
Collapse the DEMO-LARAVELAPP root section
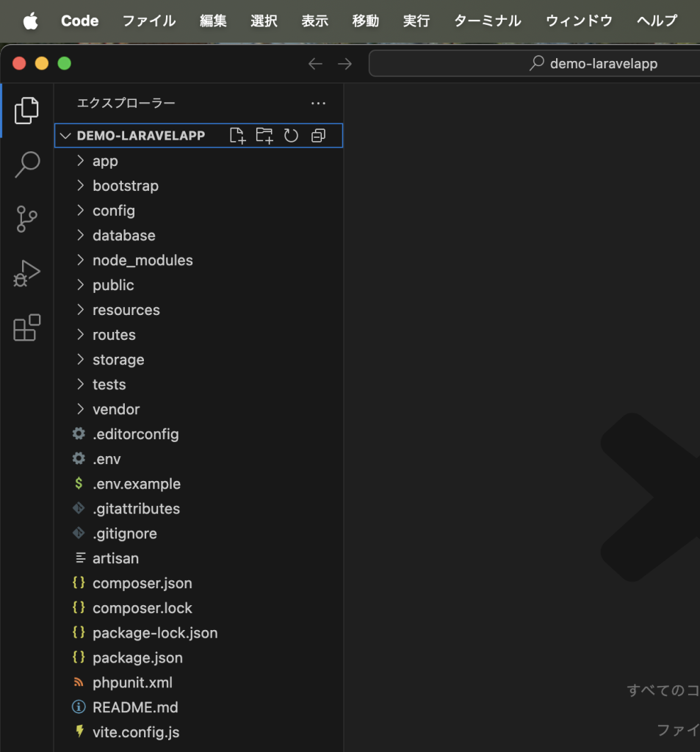tap(66, 136)
